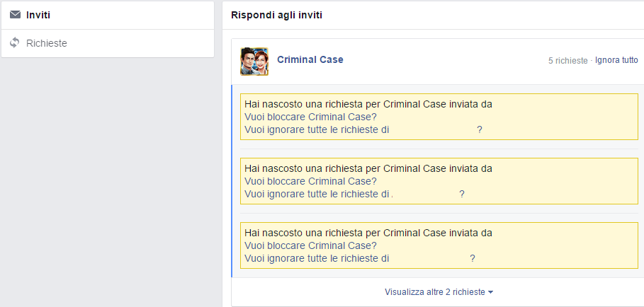This screenshot has width=644, height=307.
Task: Click the third 'Vuoi bloccare Criminal Case?' link
Action: 310,245
